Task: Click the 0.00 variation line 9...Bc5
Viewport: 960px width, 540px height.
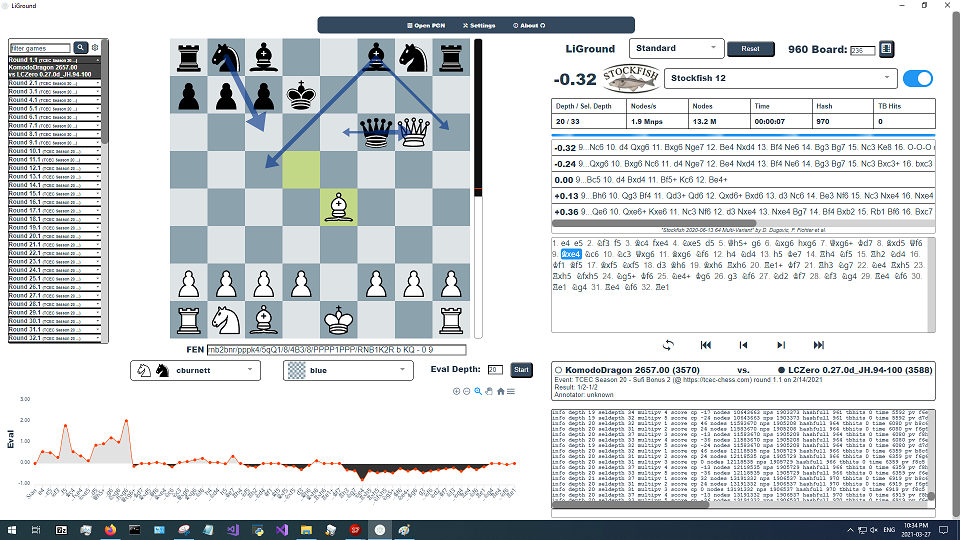Action: [x=743, y=180]
